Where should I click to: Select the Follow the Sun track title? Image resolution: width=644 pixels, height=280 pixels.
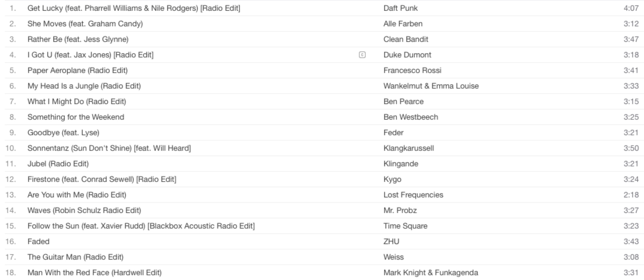(x=141, y=226)
